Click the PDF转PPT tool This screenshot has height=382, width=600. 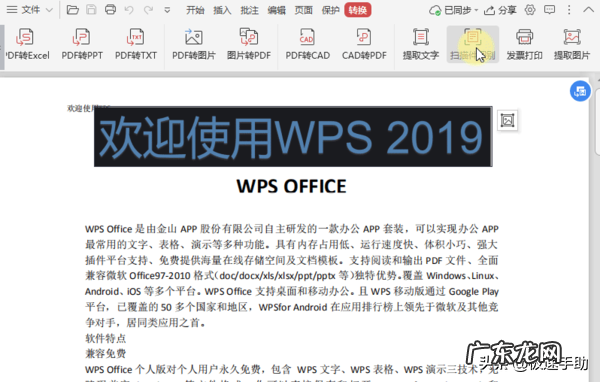(x=82, y=44)
